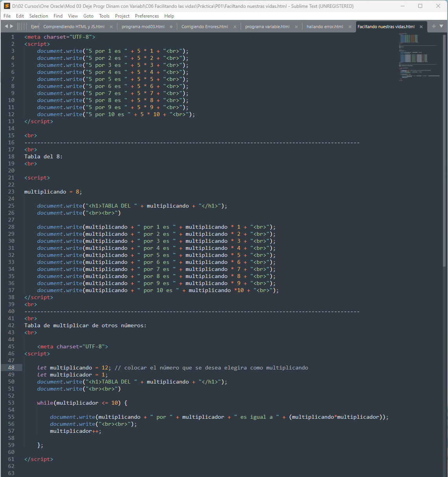
Task: Open the Tools menu
Action: pos(104,16)
